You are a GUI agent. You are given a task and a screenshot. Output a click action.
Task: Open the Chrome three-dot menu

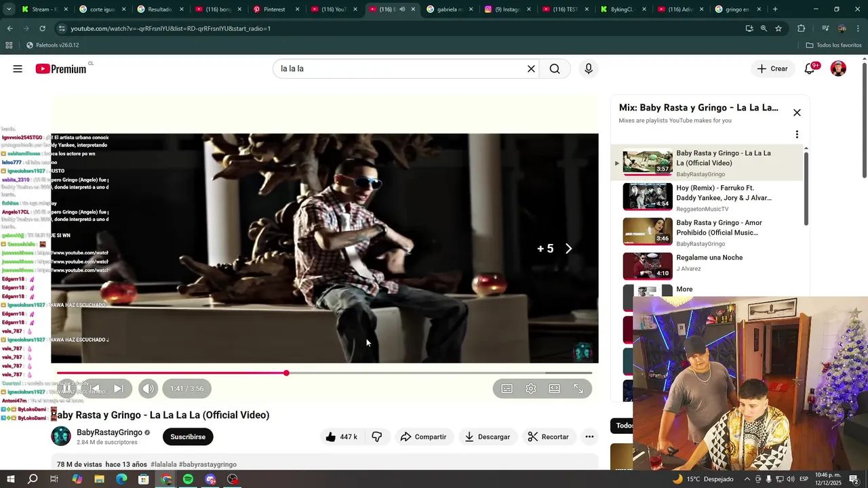click(859, 28)
